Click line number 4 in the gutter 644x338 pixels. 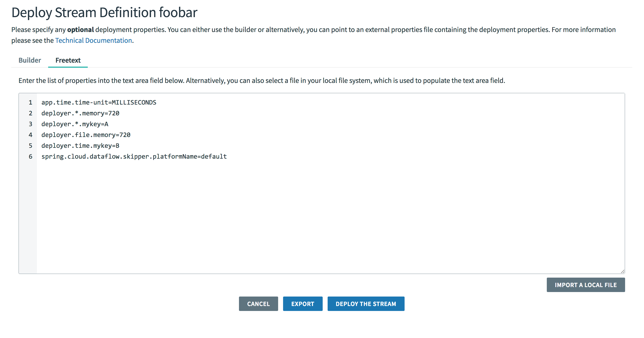tap(31, 135)
